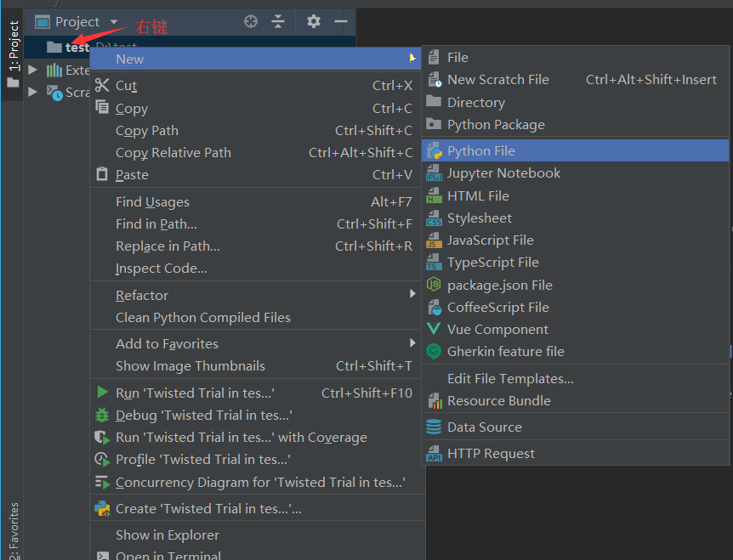The image size is (733, 560).
Task: Click the green Run triangle icon
Action: point(102,393)
